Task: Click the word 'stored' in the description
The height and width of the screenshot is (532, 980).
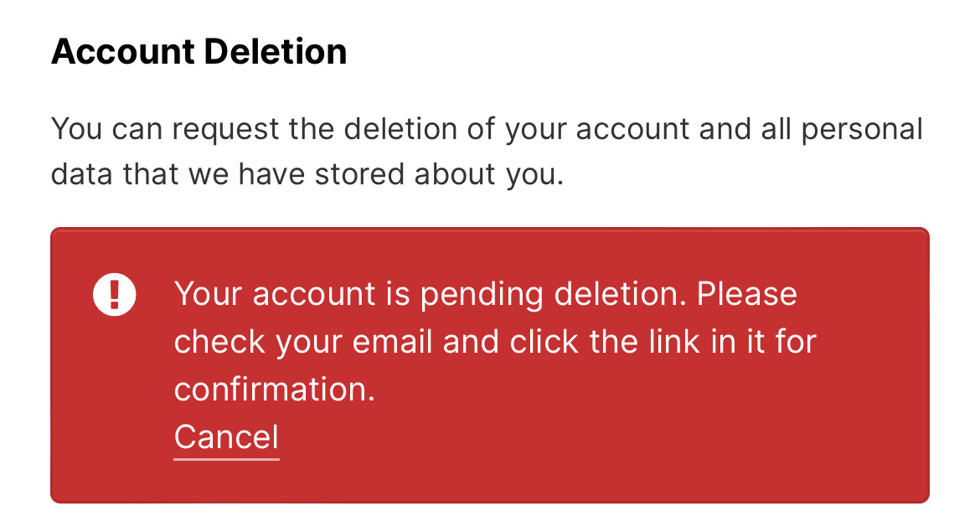Action: 358,174
